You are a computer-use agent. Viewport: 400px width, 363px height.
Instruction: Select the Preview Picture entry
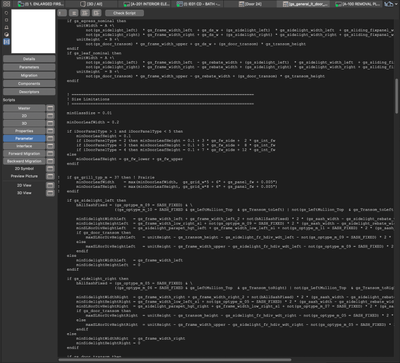pyautogui.click(x=24, y=176)
